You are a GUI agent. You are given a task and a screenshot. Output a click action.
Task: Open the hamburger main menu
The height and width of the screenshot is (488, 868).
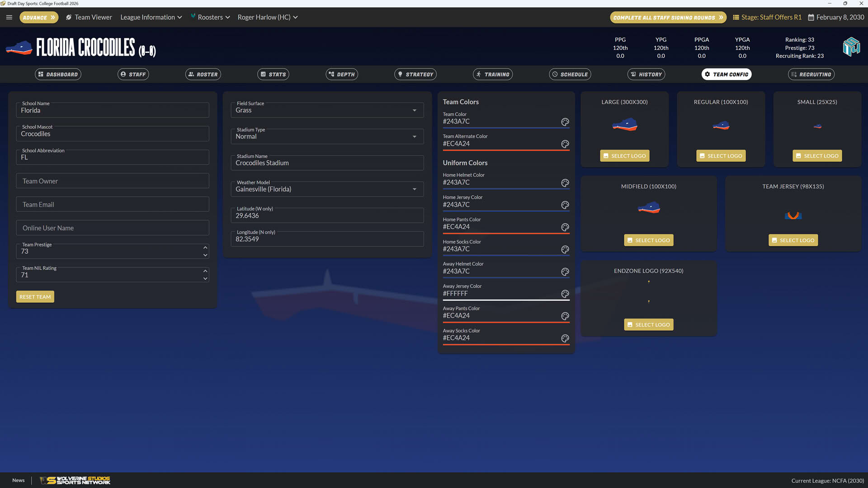[9, 17]
